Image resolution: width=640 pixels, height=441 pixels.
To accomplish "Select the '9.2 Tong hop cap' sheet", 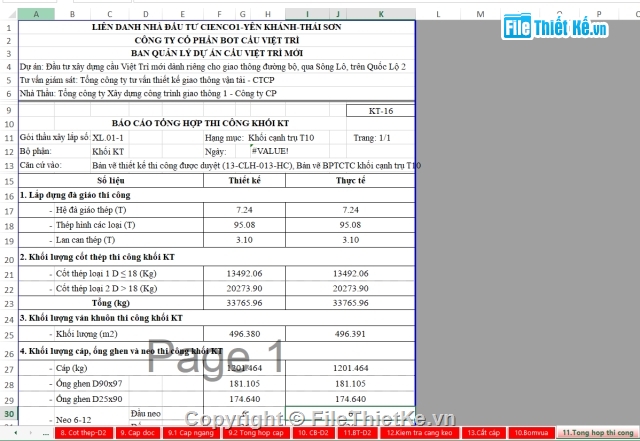I will pos(256,433).
